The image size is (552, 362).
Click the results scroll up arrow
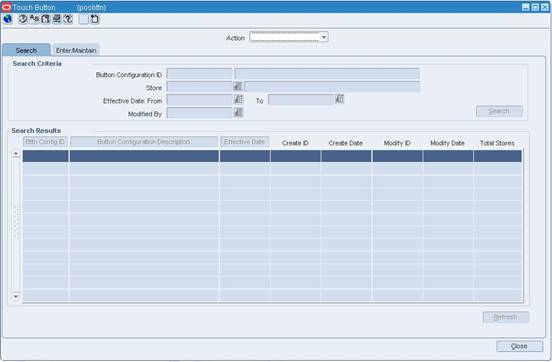15,154
